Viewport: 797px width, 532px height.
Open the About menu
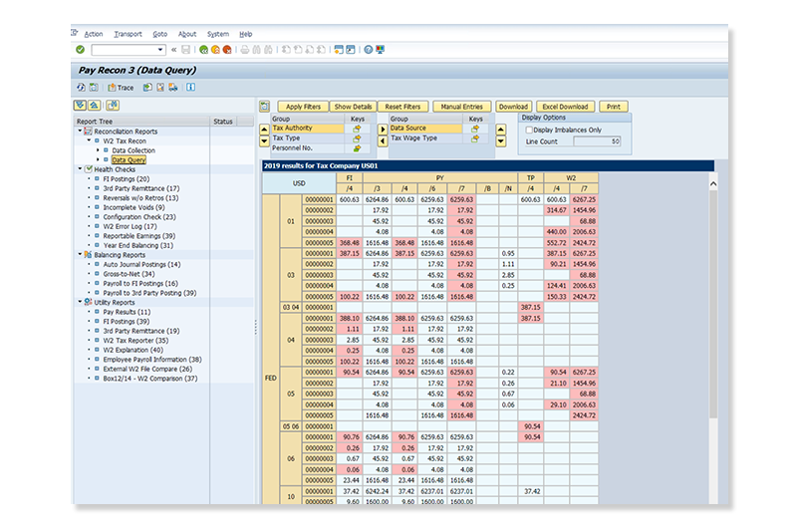pyautogui.click(x=187, y=34)
